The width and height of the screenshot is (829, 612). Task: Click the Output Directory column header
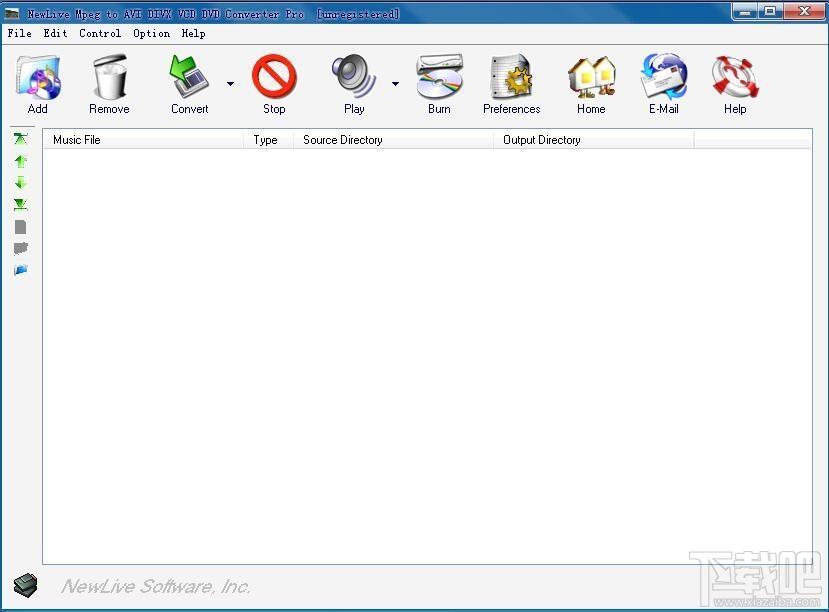(x=593, y=140)
